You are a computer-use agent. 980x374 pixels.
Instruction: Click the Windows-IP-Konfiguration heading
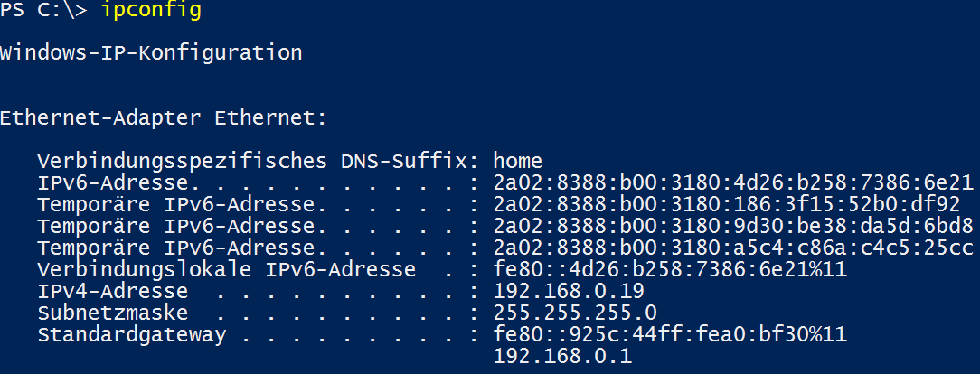click(x=151, y=53)
